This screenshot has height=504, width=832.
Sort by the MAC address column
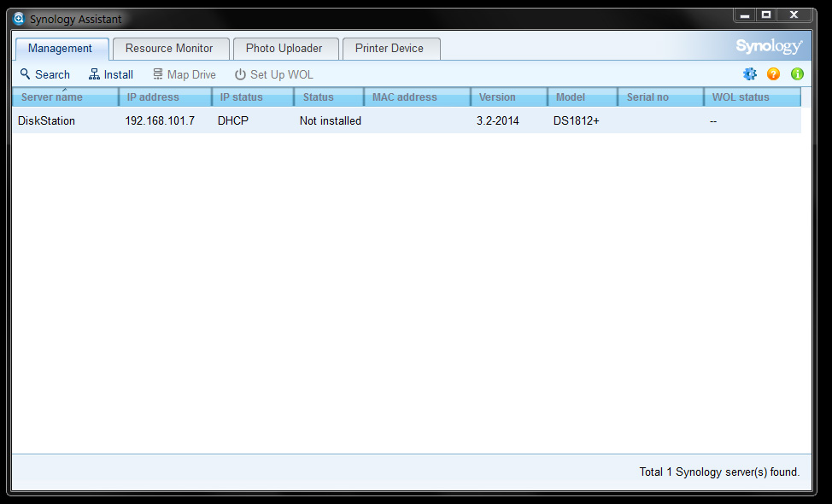tap(417, 97)
